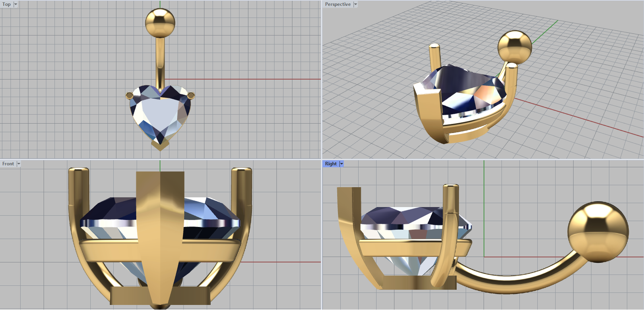Click the Front viewport title label
Image resolution: width=644 pixels, height=310 pixels.
click(x=8, y=164)
